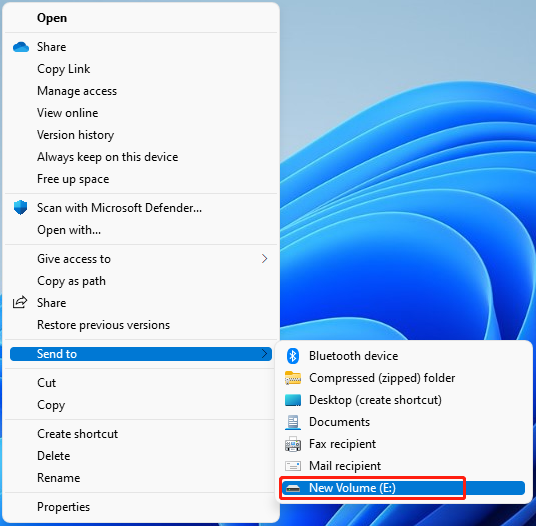The height and width of the screenshot is (526, 536).
Task: Open Manage access
Action: click(77, 91)
